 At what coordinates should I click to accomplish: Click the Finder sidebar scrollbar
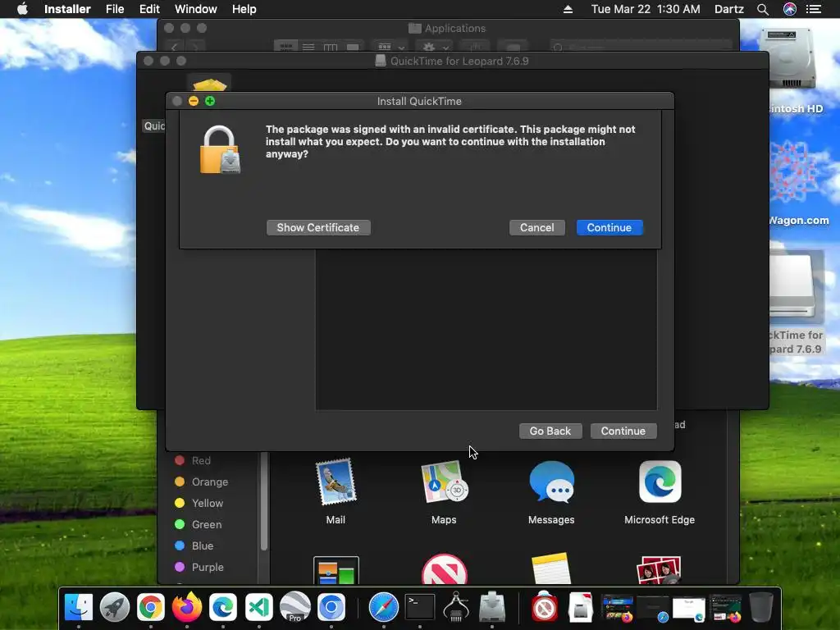coord(263,501)
